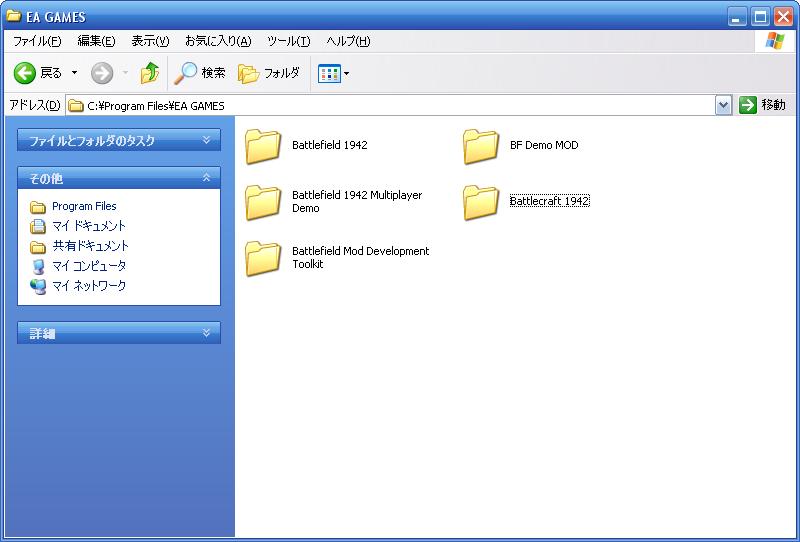Click the Program Files folder icon in sidebar

pyautogui.click(x=38, y=207)
